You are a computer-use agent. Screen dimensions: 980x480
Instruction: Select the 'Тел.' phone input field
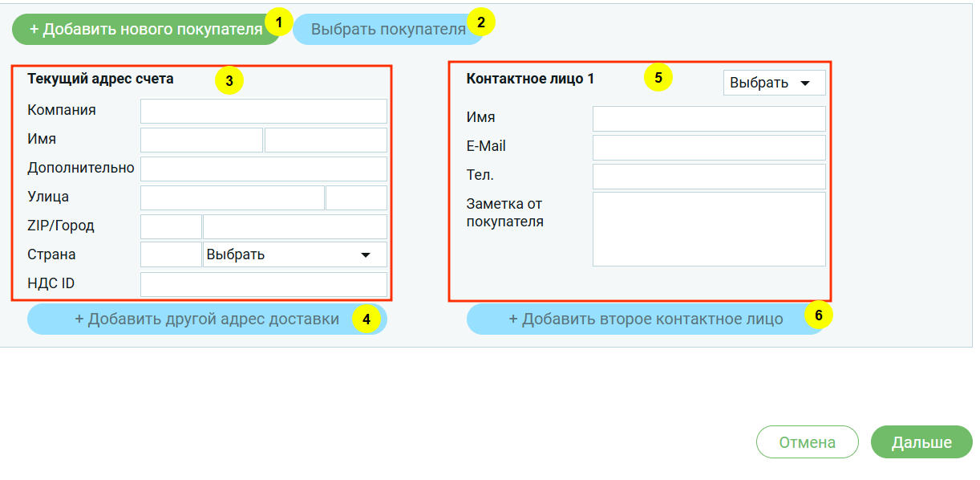tap(709, 177)
